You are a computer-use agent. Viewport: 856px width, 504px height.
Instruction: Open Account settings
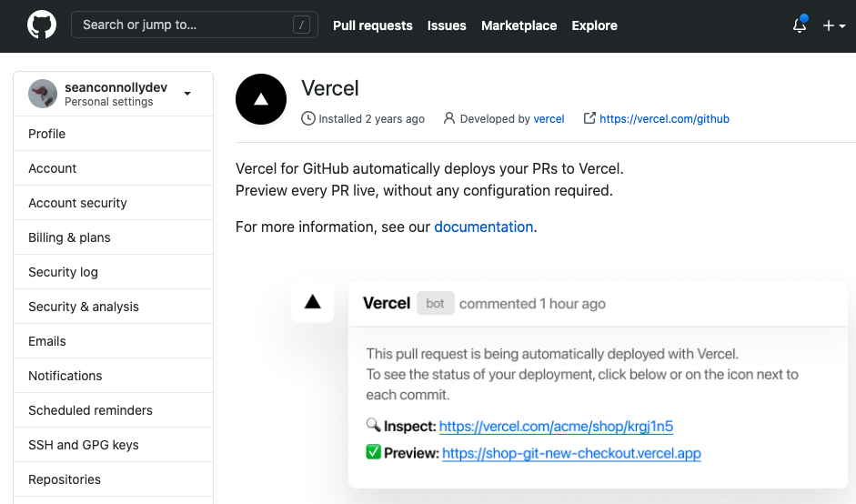tap(113, 168)
